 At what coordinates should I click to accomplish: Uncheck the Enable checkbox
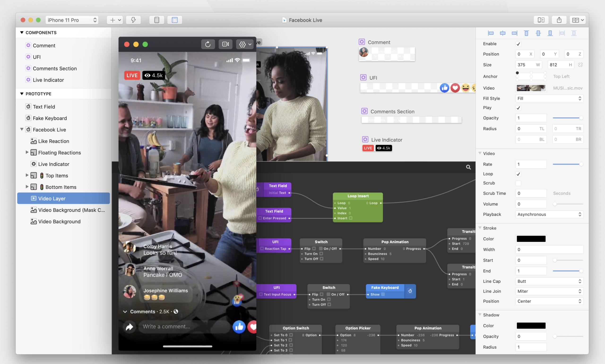(x=518, y=44)
